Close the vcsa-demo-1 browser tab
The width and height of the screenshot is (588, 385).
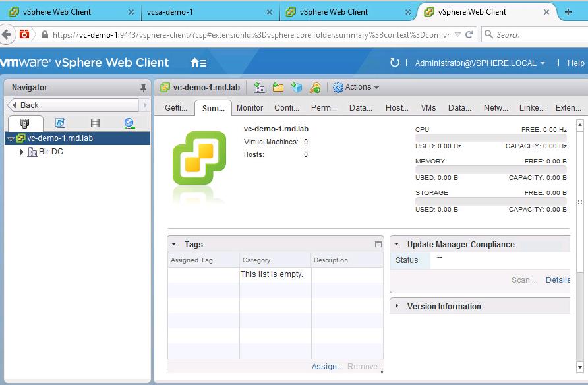[269, 12]
